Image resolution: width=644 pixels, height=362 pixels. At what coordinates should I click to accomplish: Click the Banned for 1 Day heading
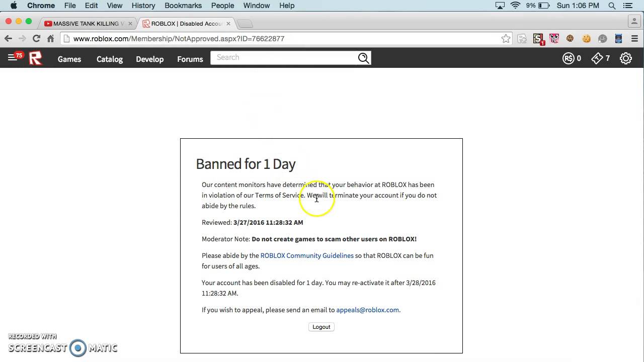coord(246,164)
